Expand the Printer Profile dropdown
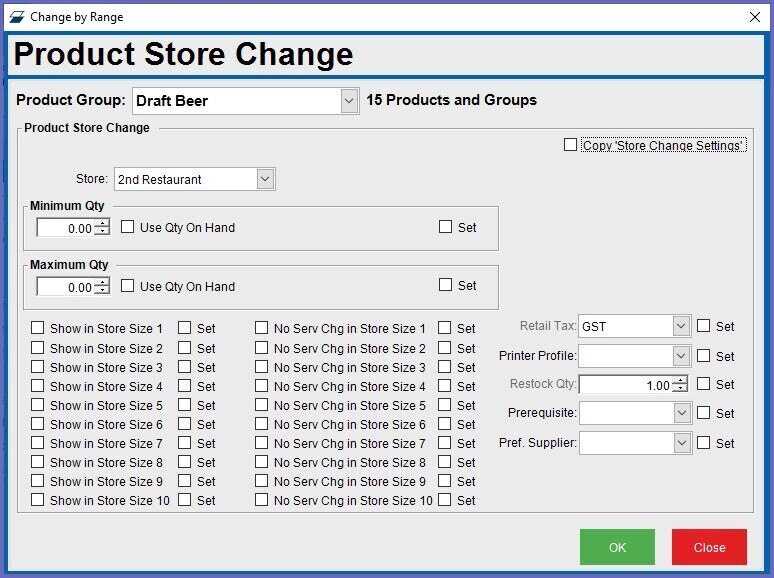 click(x=681, y=356)
